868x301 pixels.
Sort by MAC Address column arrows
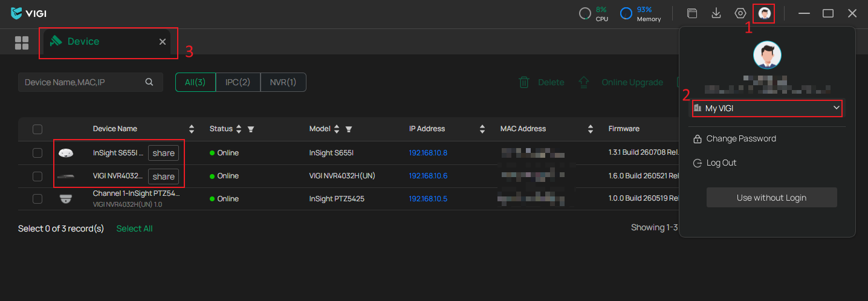(591, 129)
